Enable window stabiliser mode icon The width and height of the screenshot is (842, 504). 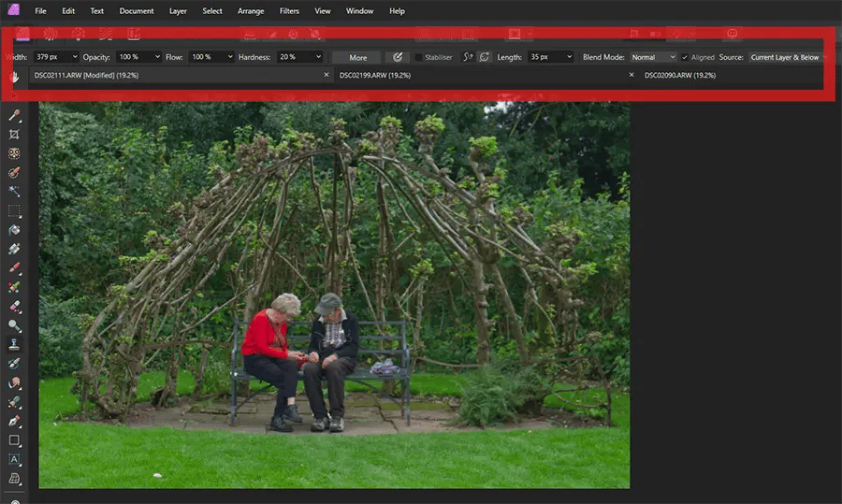coord(485,57)
